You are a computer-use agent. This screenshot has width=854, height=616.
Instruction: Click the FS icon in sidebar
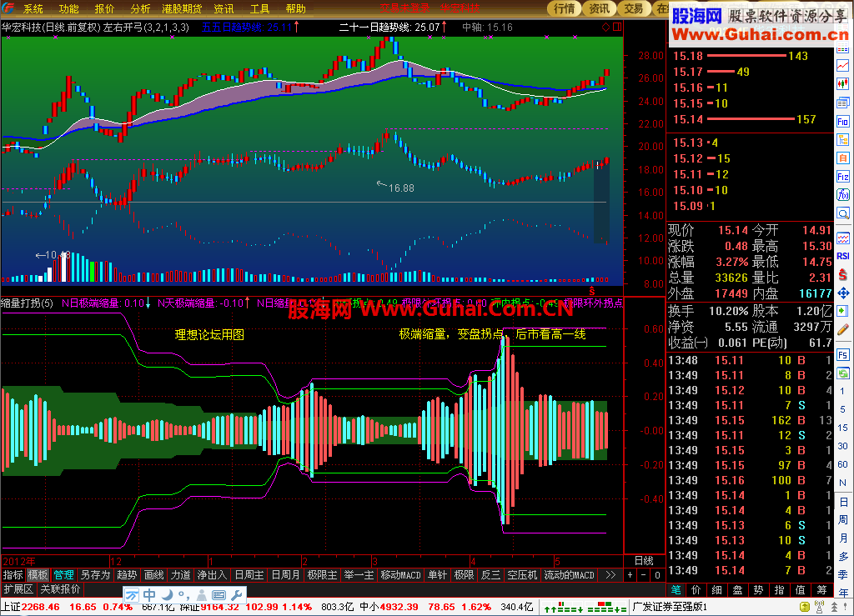coord(843,355)
